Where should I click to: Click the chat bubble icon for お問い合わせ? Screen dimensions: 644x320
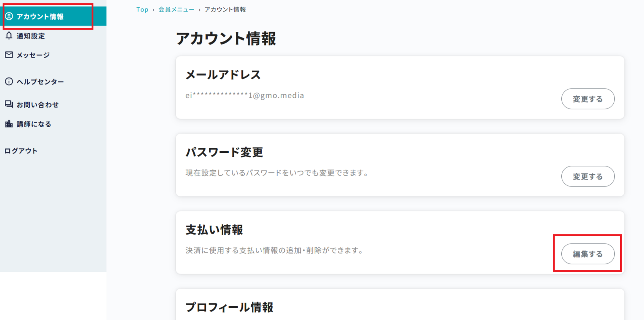pyautogui.click(x=9, y=104)
